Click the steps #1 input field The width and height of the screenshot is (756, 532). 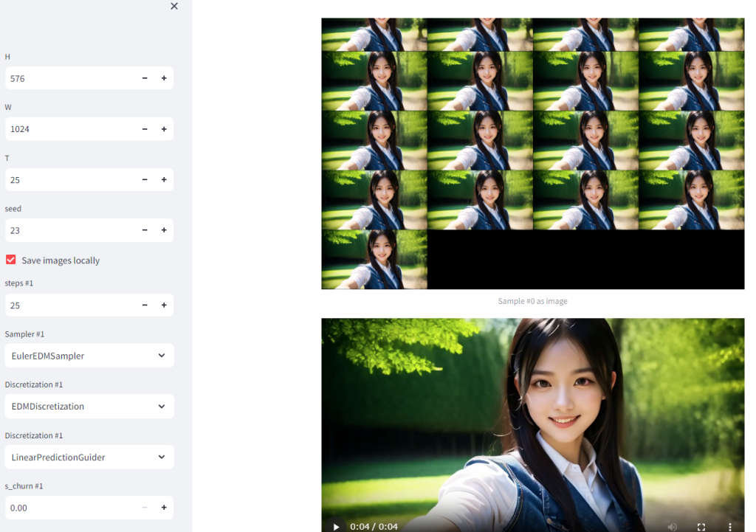point(70,305)
